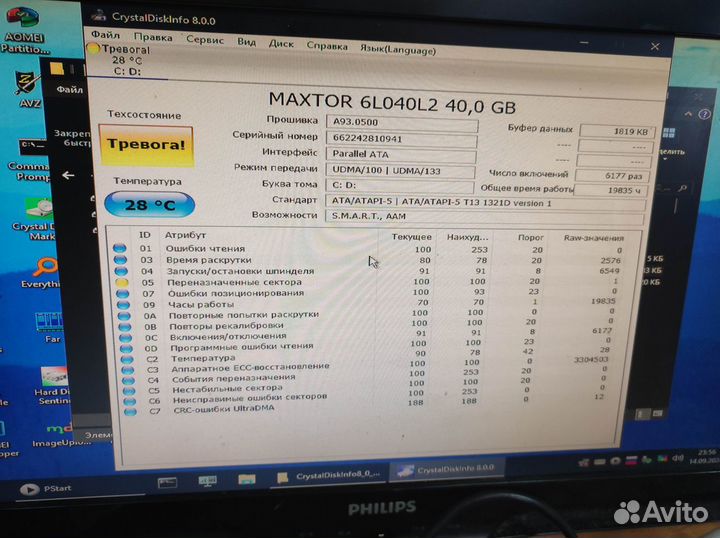Click the status icon for Температура attribute
Screen dimensions: 720x538
127,359
